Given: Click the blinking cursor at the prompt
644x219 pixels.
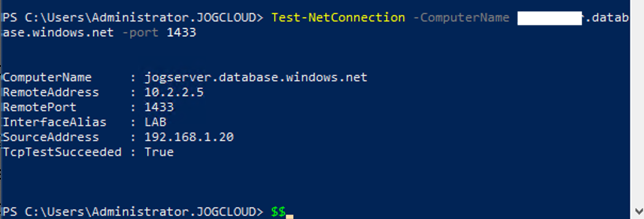Looking at the screenshot, I should (x=289, y=215).
